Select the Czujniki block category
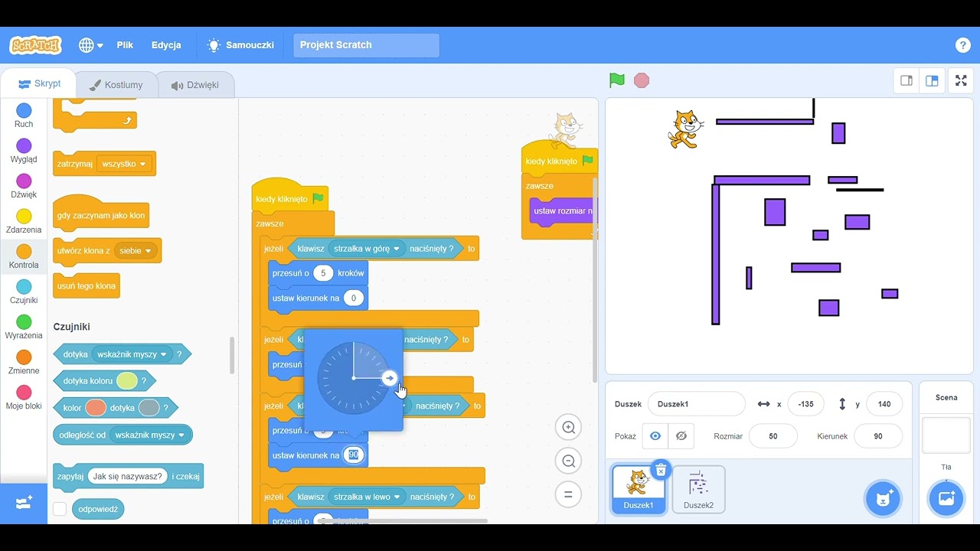980x551 pixels. pos(24,292)
